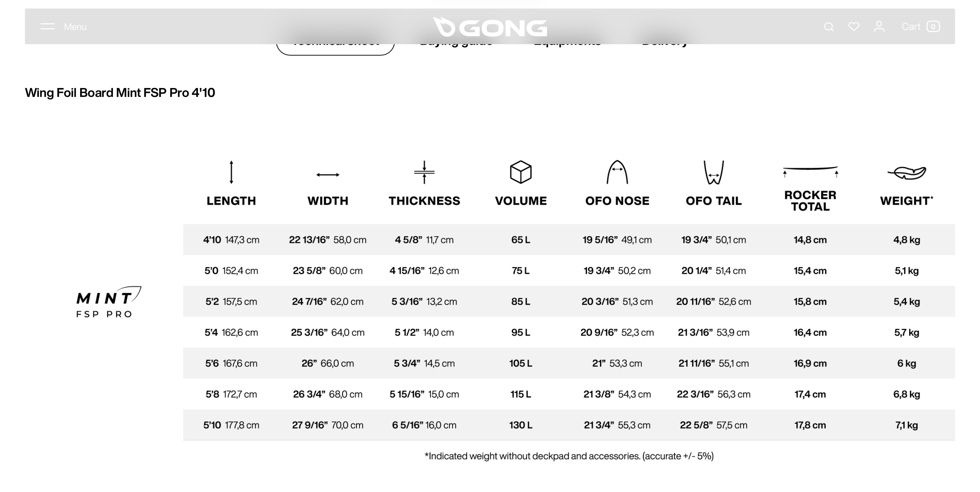This screenshot has width=980, height=492.
Task: Click the Volume cube icon
Action: [x=520, y=172]
